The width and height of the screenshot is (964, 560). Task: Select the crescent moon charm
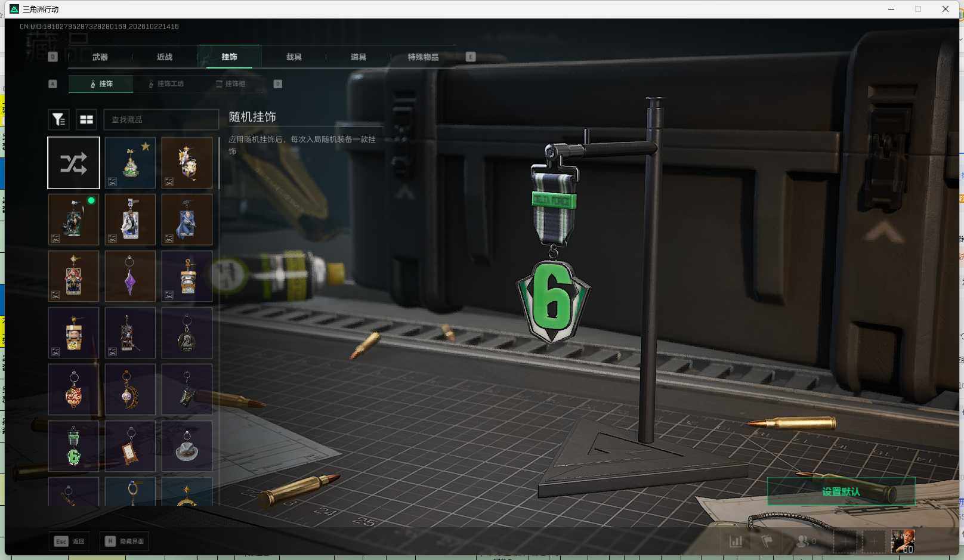pos(130,389)
